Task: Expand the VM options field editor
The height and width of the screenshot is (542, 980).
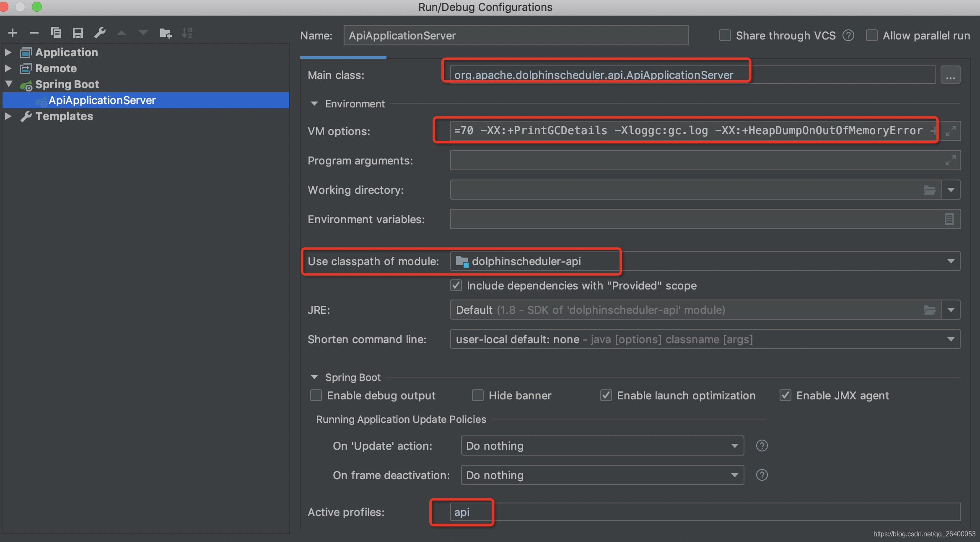Action: pos(950,131)
